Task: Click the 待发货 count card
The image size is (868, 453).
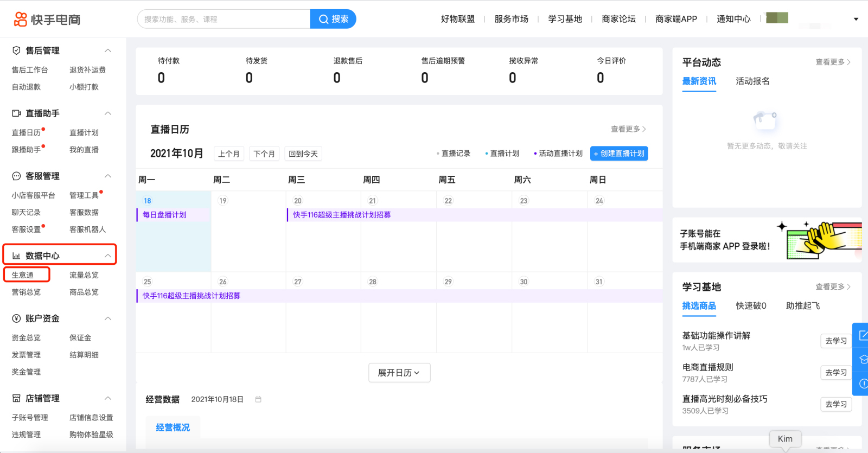Action: pyautogui.click(x=257, y=71)
